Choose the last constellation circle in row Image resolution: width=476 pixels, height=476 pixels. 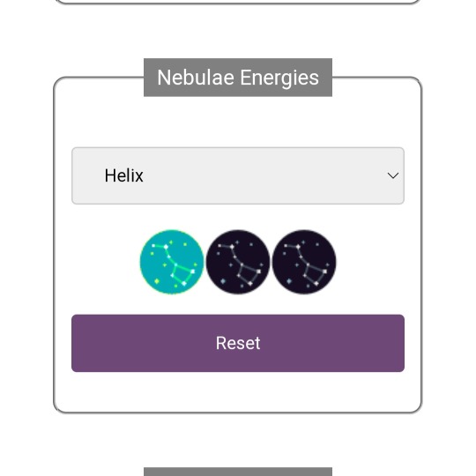coord(304,262)
